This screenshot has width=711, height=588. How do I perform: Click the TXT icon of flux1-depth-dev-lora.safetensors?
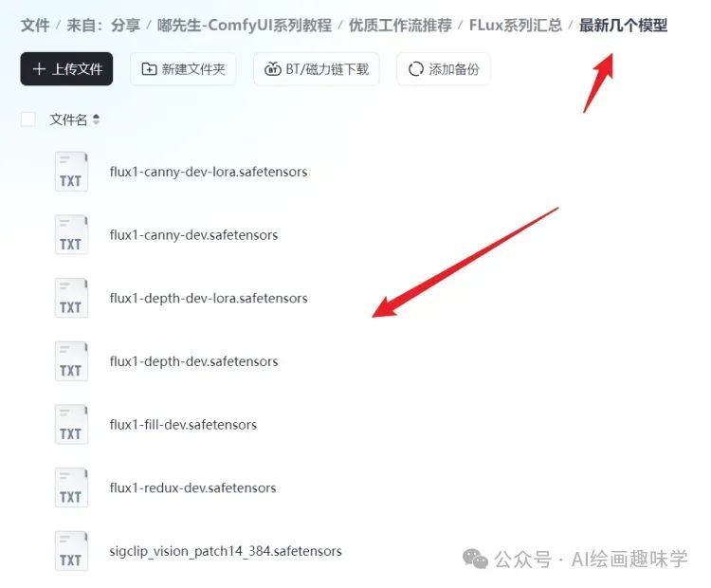[71, 298]
